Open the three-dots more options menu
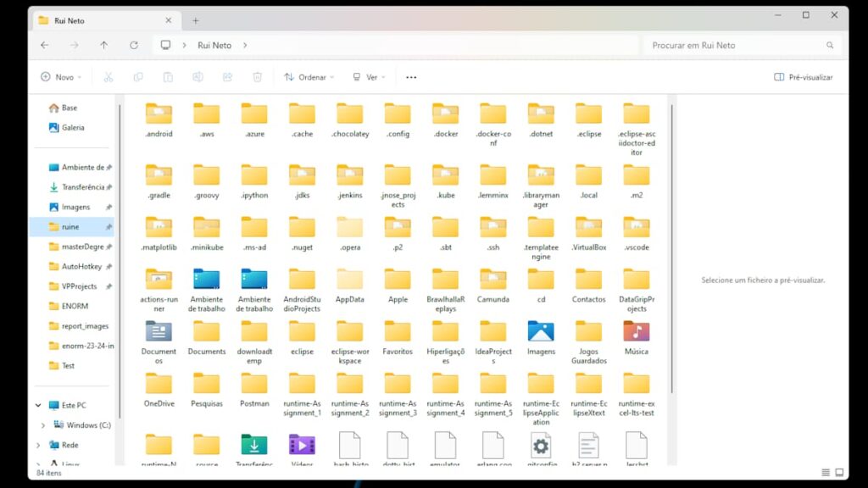 (x=411, y=77)
